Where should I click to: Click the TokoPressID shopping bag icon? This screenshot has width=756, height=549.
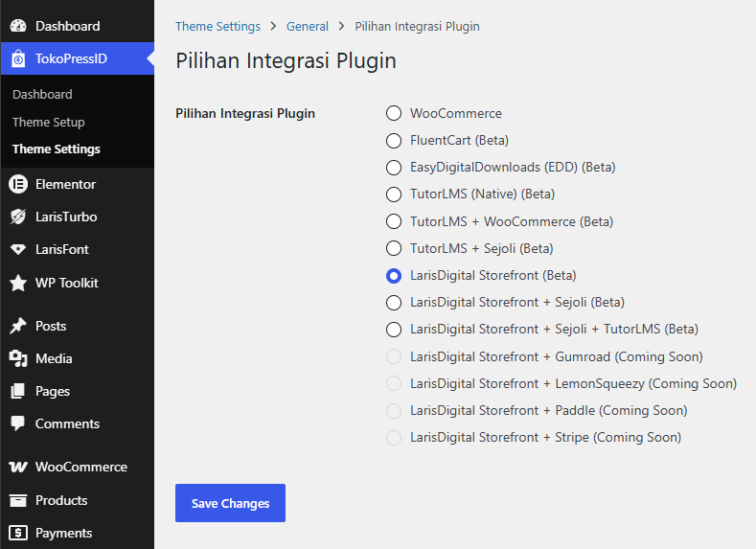(18, 58)
